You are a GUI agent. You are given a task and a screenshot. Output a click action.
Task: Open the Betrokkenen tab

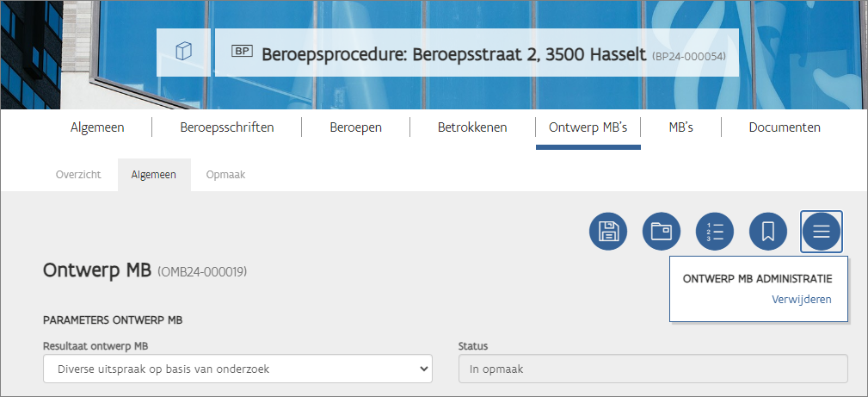pos(472,127)
